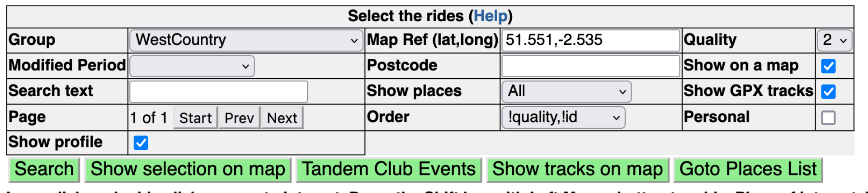Go to the Next page
This screenshot has width=868, height=193.
[282, 118]
